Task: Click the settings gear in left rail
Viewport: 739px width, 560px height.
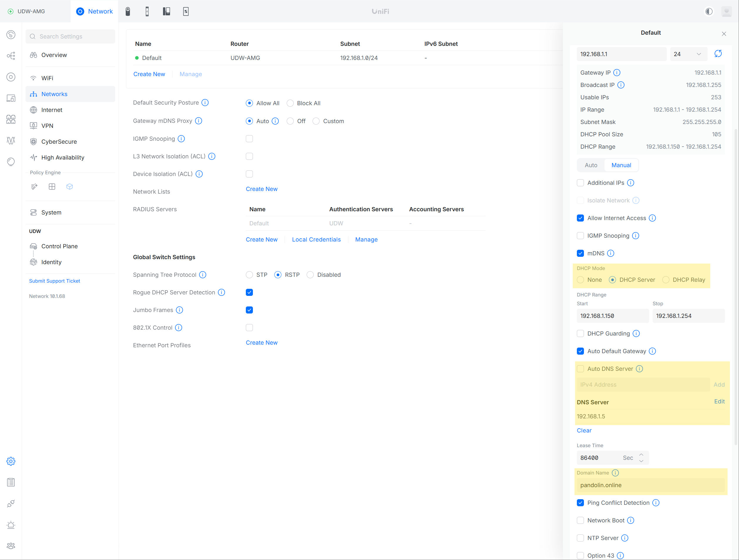Action: pos(11,461)
